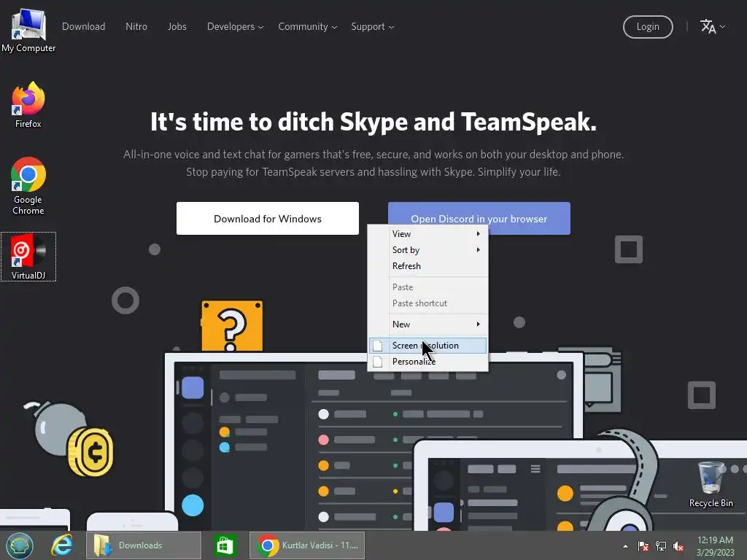747x560 pixels.
Task: Click the gold coin illustration
Action: coord(90,452)
